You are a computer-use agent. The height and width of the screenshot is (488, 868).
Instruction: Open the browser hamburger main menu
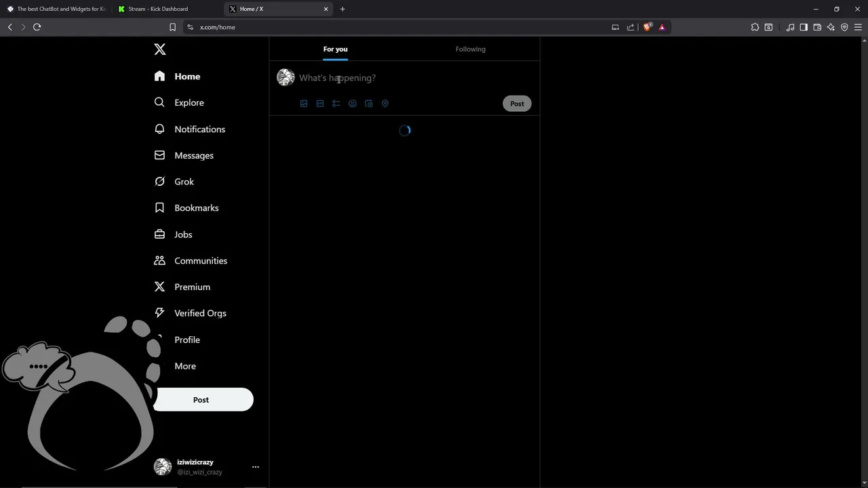[858, 27]
